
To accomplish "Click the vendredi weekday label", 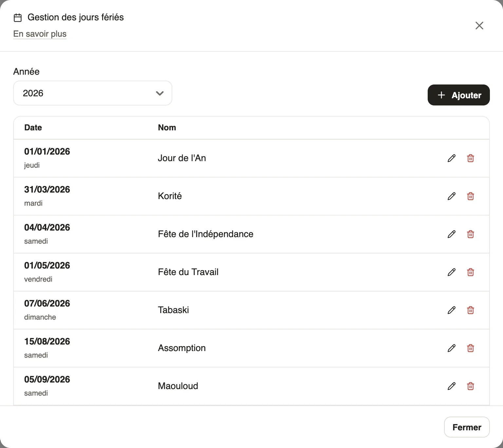I will [38, 279].
